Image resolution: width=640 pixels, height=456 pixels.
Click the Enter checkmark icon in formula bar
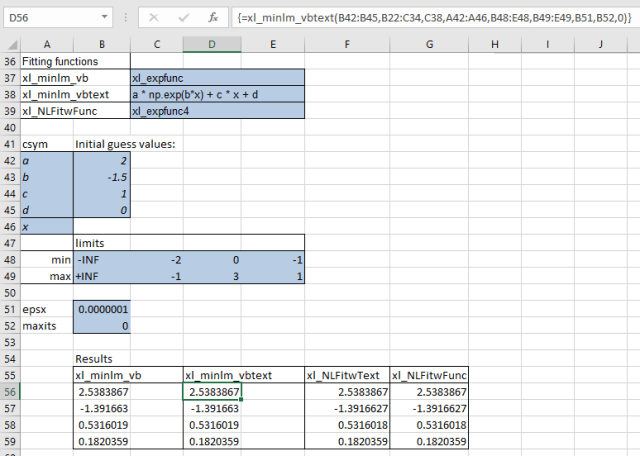(x=182, y=17)
